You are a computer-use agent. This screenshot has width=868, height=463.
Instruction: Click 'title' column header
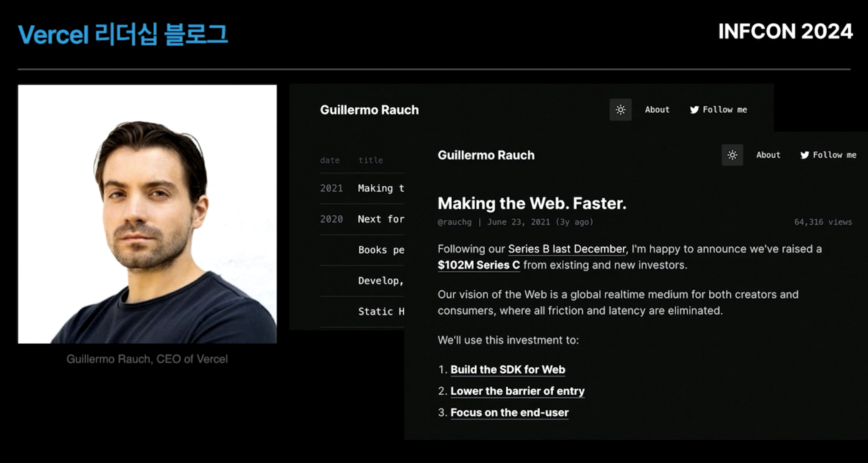[x=371, y=160]
